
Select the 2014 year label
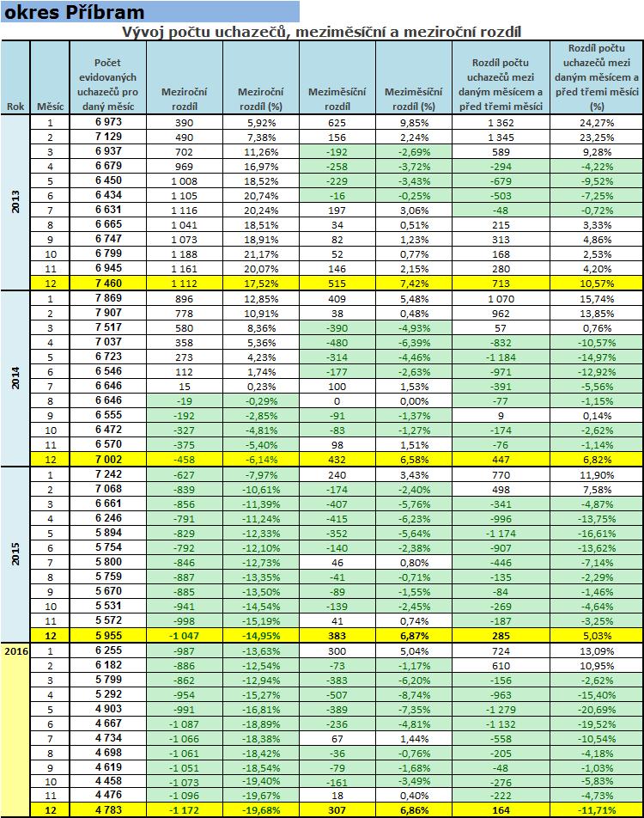click(x=15, y=378)
